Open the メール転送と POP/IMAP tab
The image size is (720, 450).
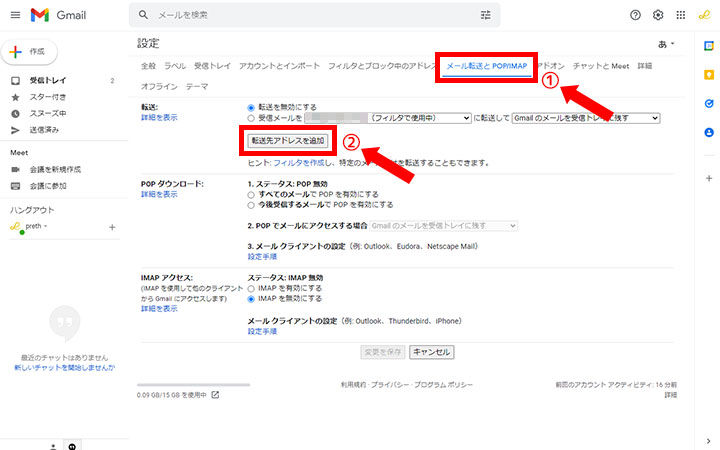pos(487,66)
